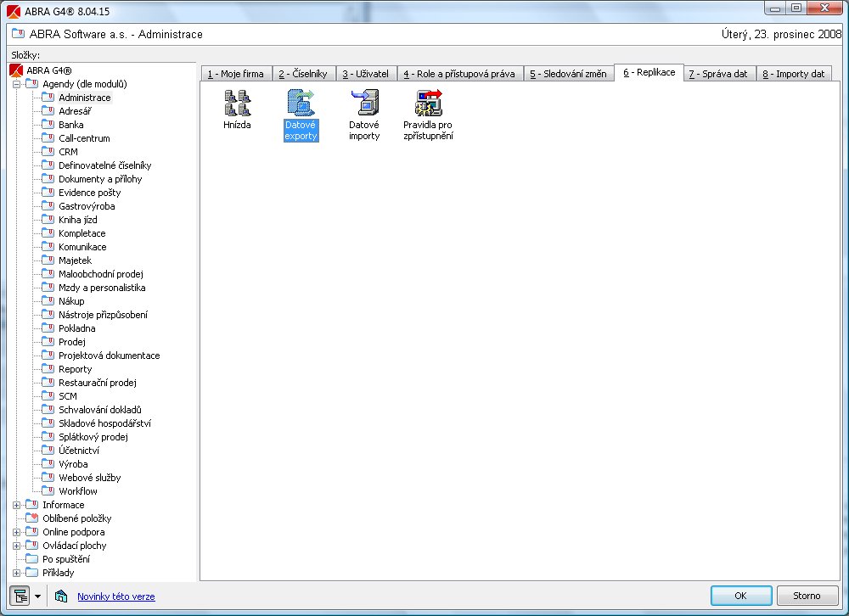
Task: Click the folder tree view toggle button
Action: (x=20, y=596)
